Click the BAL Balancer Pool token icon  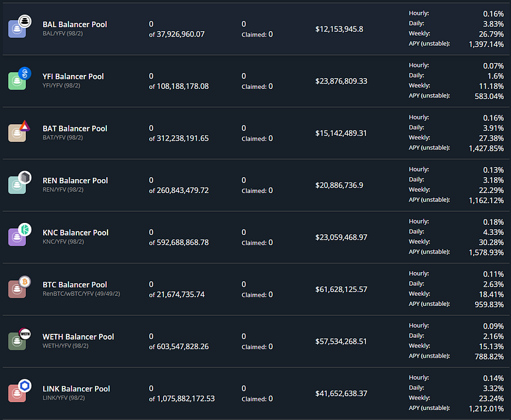[x=19, y=27]
